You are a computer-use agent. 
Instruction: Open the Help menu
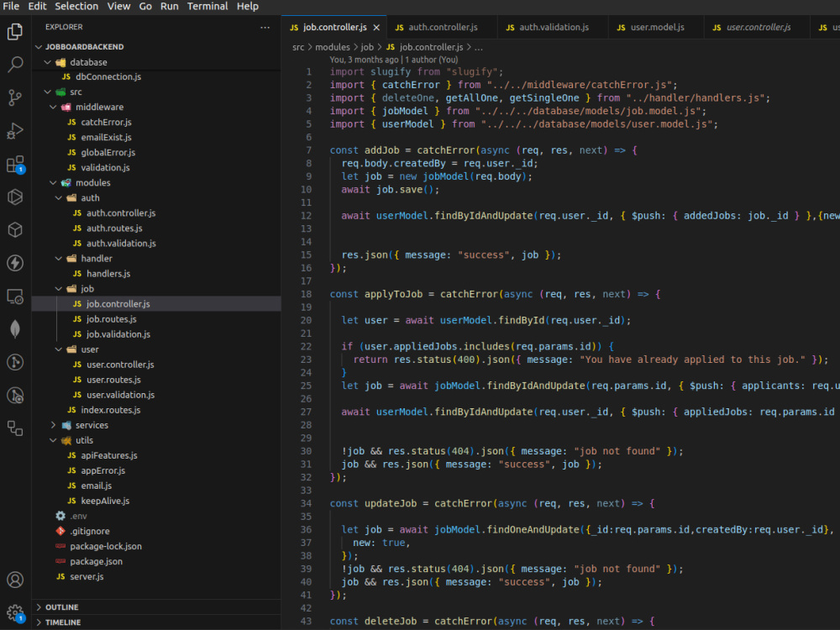coord(248,7)
